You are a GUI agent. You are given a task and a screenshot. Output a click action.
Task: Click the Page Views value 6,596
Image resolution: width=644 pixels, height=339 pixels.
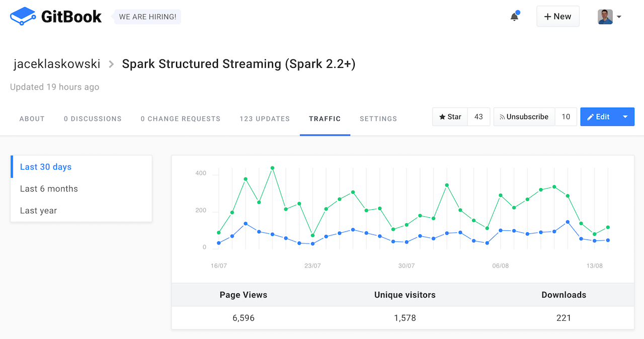point(244,318)
